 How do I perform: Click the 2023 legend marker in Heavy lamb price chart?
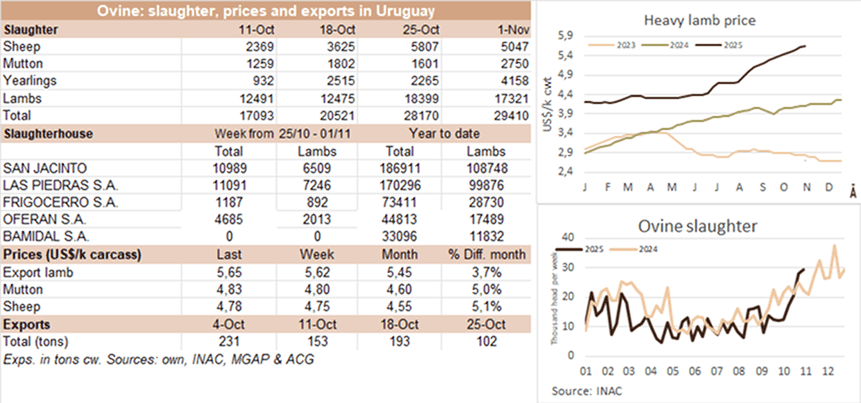pyautogui.click(x=595, y=44)
